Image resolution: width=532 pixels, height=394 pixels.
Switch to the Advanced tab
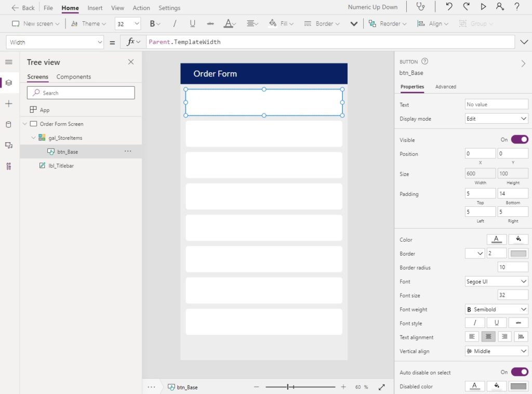(x=445, y=87)
